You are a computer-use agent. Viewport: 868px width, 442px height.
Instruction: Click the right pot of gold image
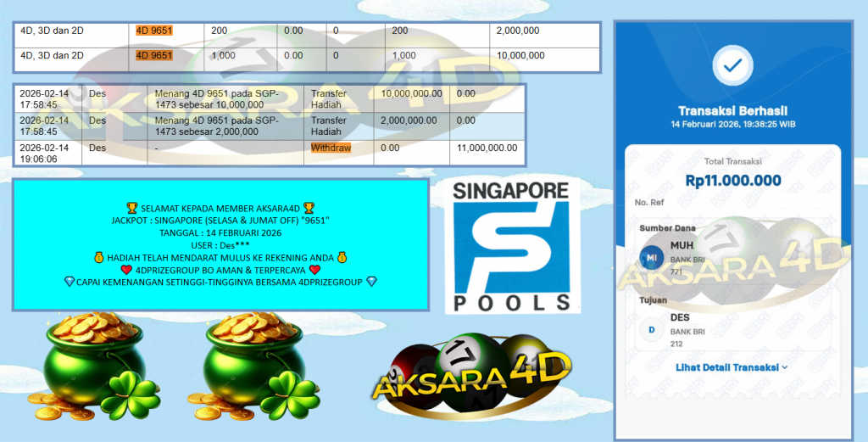253,366
